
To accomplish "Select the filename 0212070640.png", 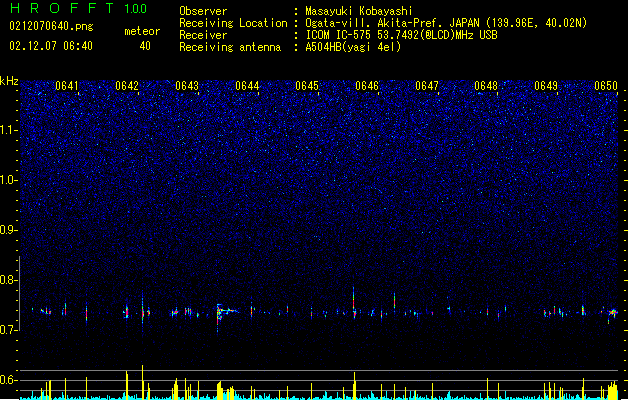I will [51, 26].
